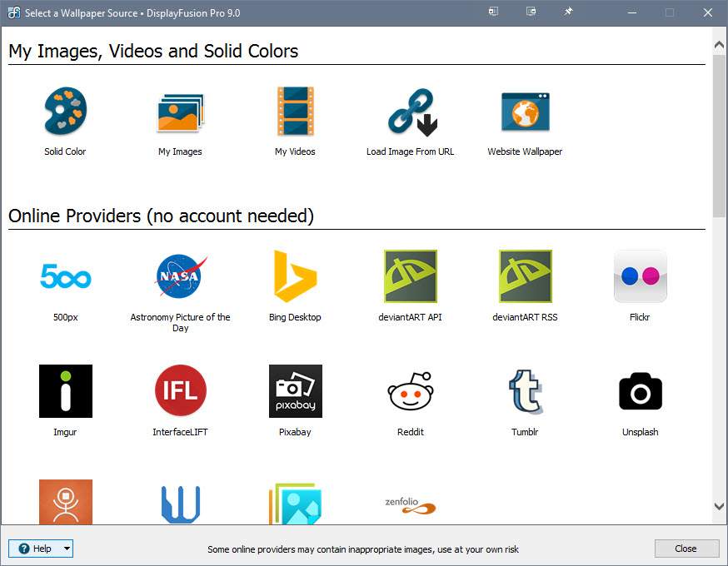The image size is (728, 566).
Task: Select the Bing Desktop provider
Action: tap(295, 276)
